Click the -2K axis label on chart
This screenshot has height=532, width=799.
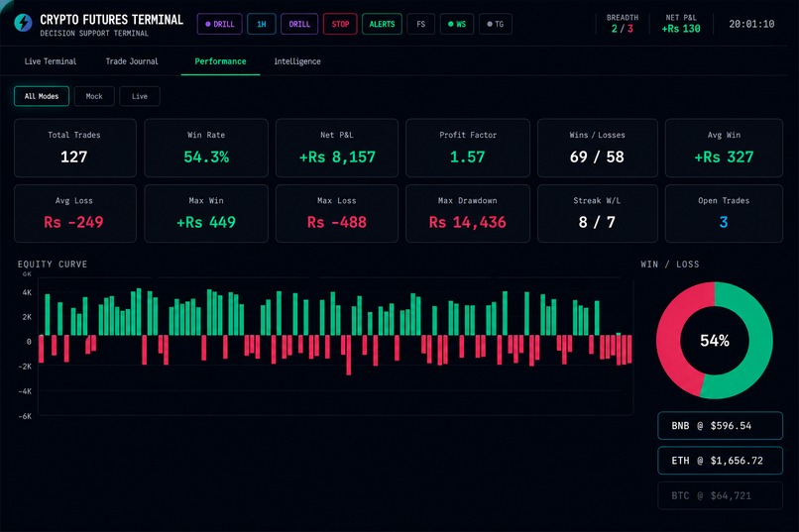[25, 367]
